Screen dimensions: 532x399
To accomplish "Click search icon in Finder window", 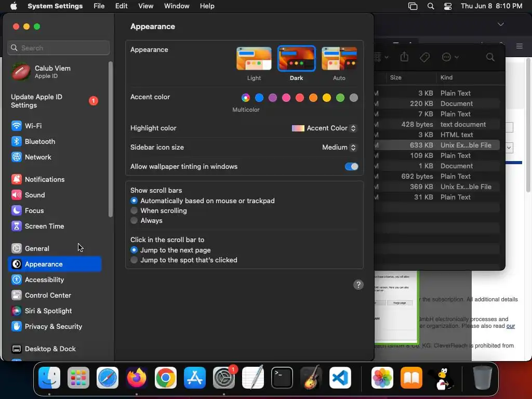I will (490, 57).
